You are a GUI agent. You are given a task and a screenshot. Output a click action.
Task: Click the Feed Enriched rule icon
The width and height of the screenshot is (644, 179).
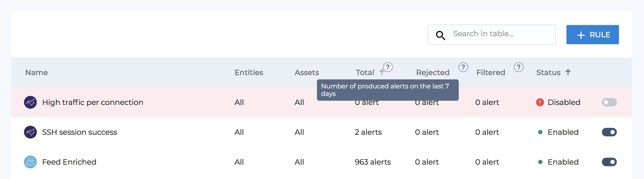[x=30, y=162]
